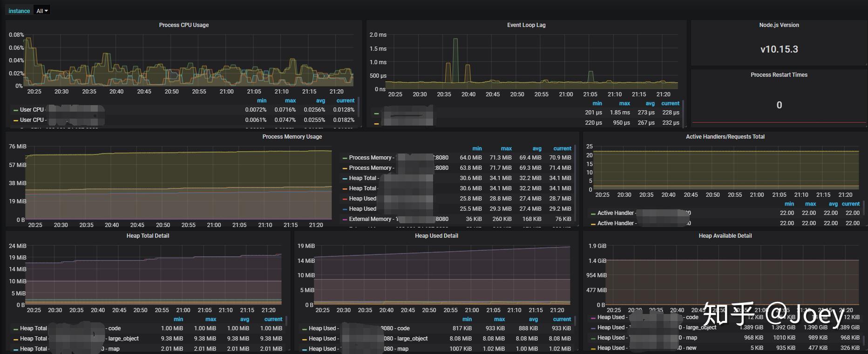Viewport: 868px width, 354px height.
Task: Click the Process Memory Usage legend scrollbar
Action: (x=575, y=184)
